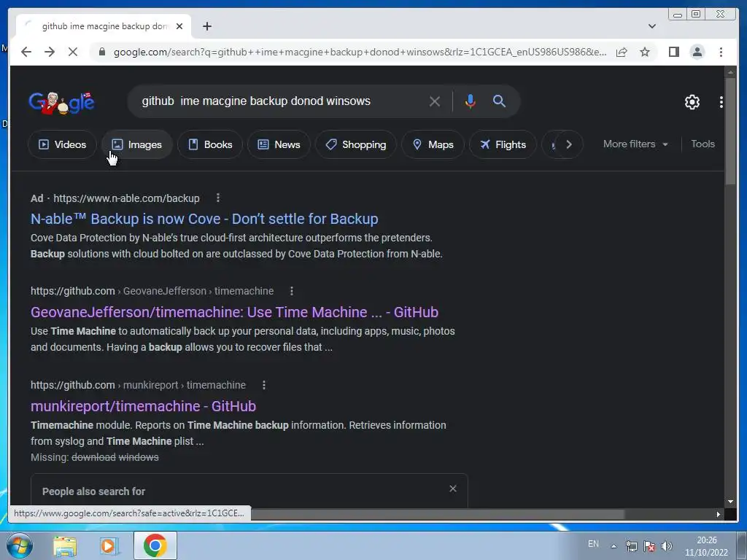Image resolution: width=747 pixels, height=560 pixels.
Task: Open options for munkireport result
Action: click(264, 385)
